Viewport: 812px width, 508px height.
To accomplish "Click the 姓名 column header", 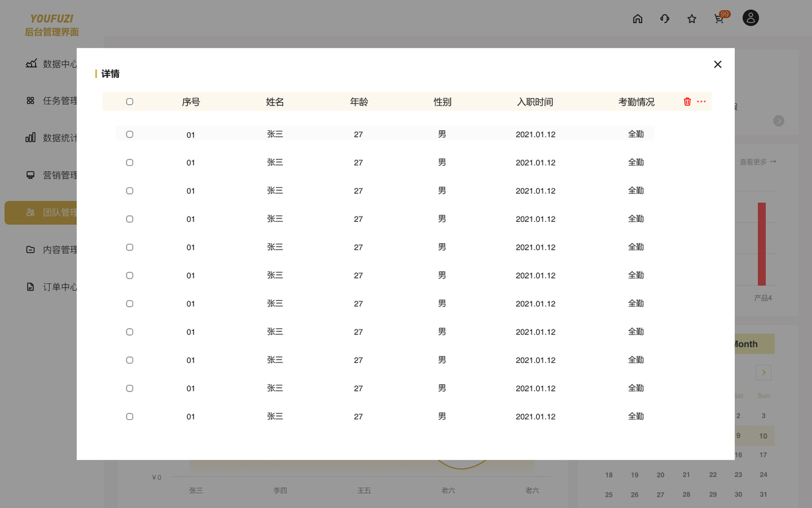I will [275, 102].
